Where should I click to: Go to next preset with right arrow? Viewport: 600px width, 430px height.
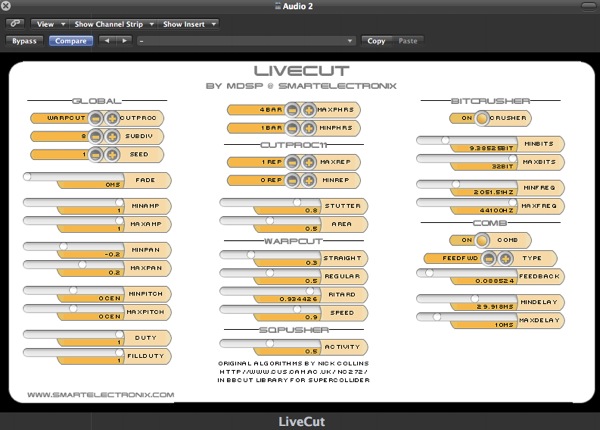point(124,41)
